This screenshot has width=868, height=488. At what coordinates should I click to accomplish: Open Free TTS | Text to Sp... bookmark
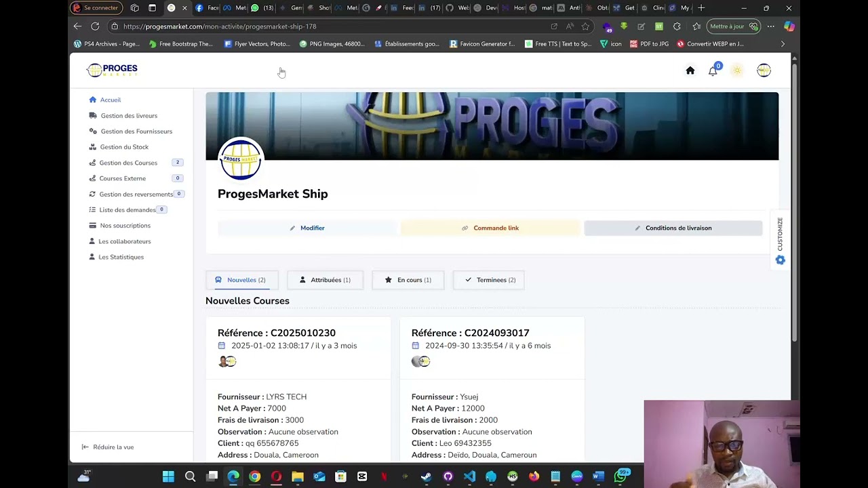click(x=559, y=44)
